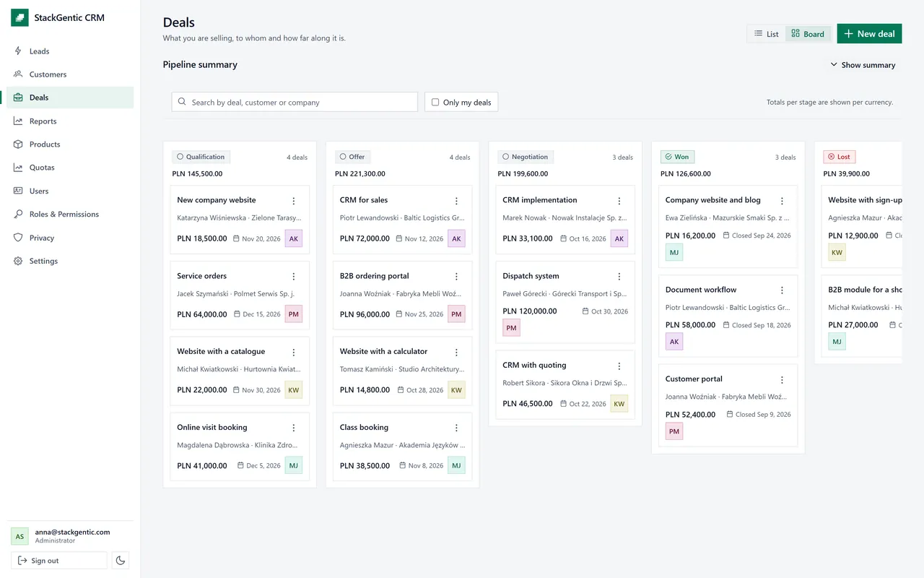The width and height of the screenshot is (924, 578).
Task: Click the Won stage badge
Action: pos(677,157)
